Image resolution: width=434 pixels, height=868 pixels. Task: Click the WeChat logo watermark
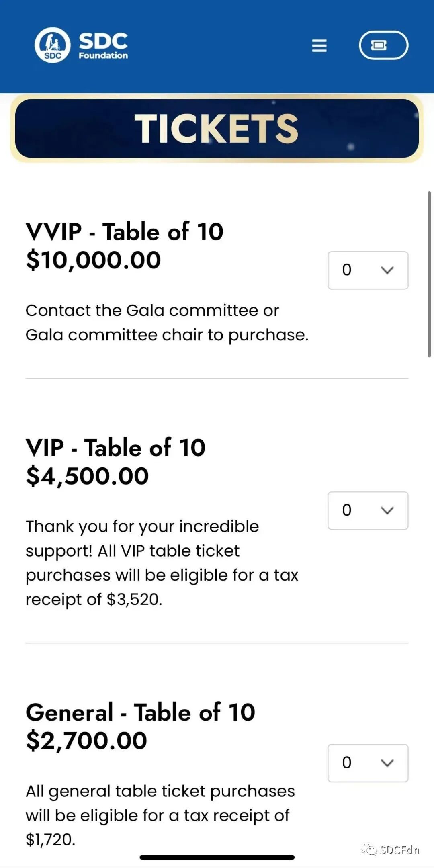pos(368,849)
